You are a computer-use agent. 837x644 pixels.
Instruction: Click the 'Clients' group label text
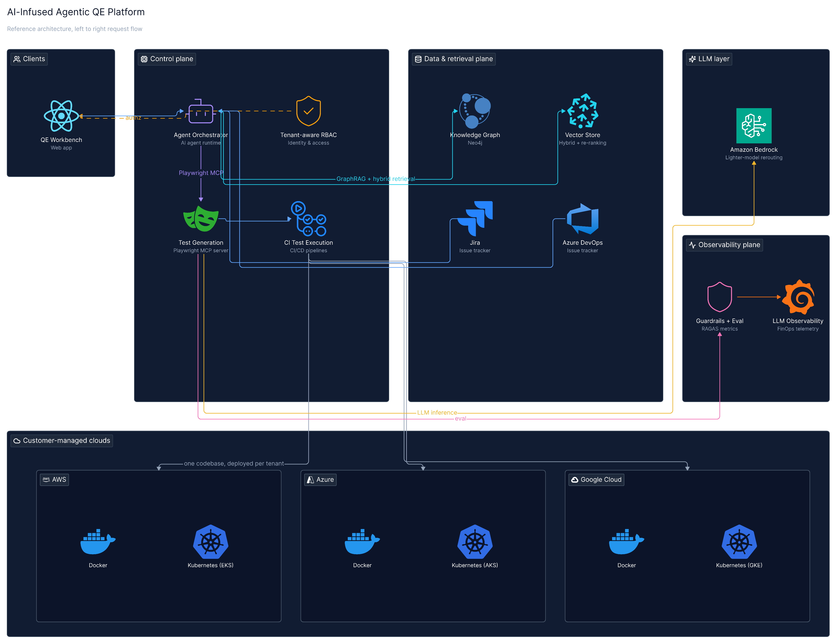tap(34, 59)
